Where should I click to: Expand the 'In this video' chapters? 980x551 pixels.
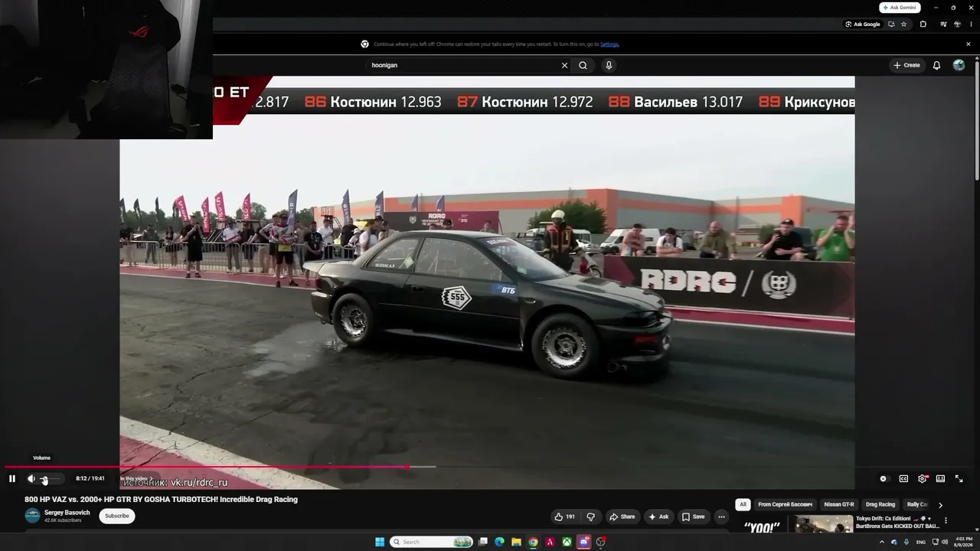[x=136, y=478]
